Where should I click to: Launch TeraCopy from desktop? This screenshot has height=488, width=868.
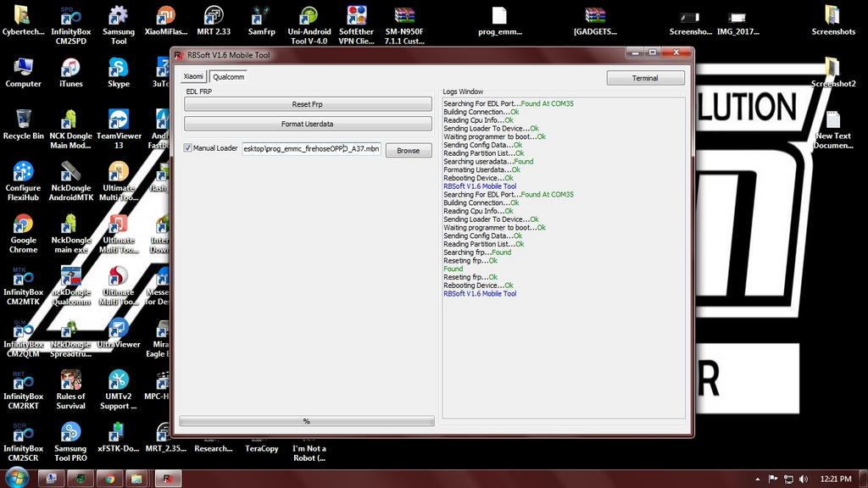[261, 448]
